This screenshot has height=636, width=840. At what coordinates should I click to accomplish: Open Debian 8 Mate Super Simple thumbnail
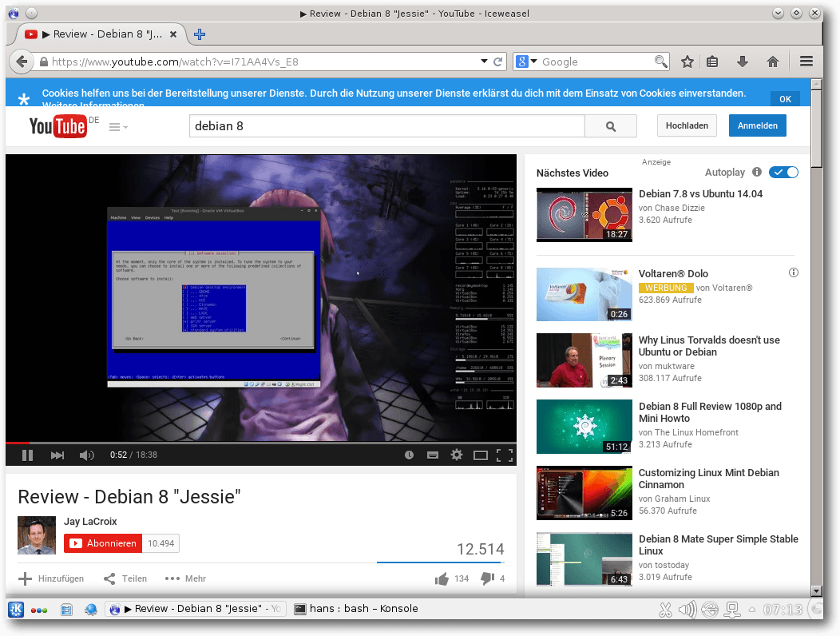pyautogui.click(x=584, y=559)
